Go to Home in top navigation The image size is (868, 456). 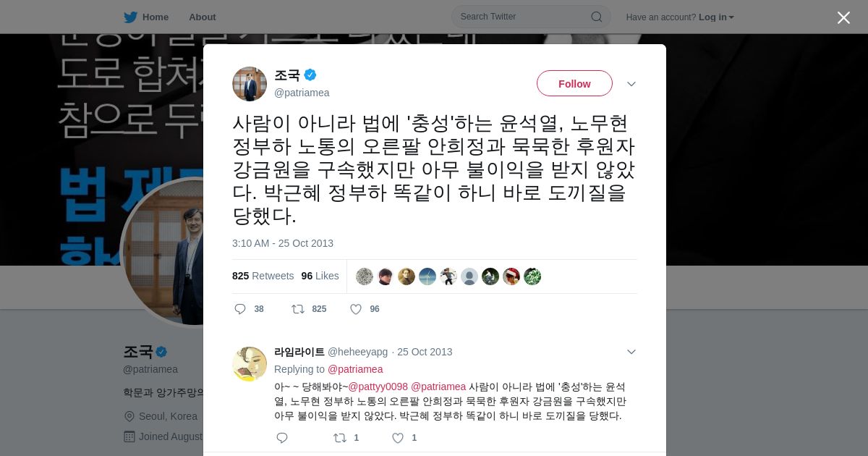tap(156, 17)
